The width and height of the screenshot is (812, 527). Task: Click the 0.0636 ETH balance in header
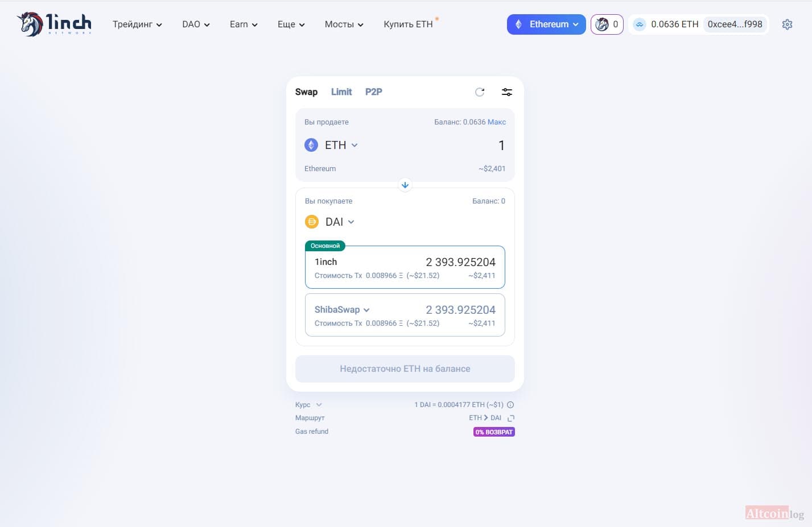click(674, 24)
